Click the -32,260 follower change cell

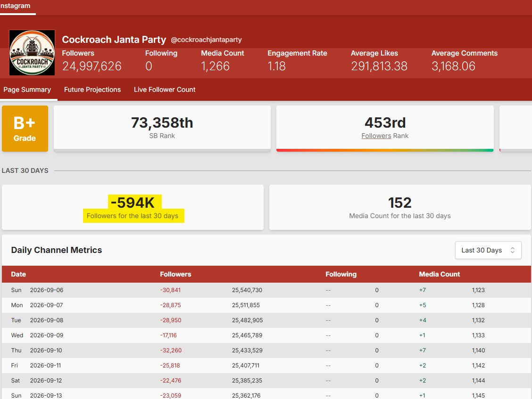coord(171,350)
